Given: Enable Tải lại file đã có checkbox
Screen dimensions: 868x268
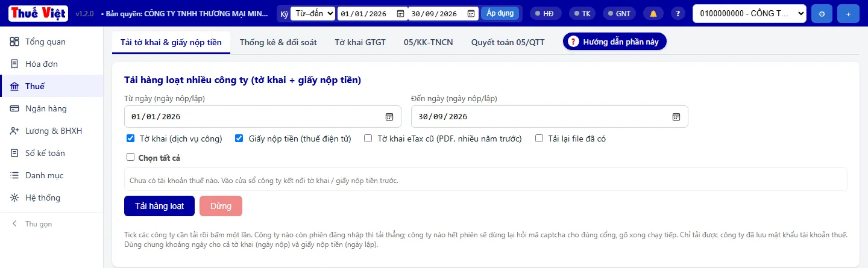Looking at the screenshot, I should pyautogui.click(x=539, y=139).
